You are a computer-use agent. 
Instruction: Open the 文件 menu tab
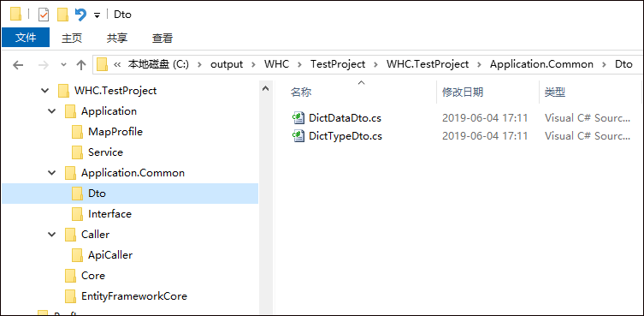tap(26, 38)
